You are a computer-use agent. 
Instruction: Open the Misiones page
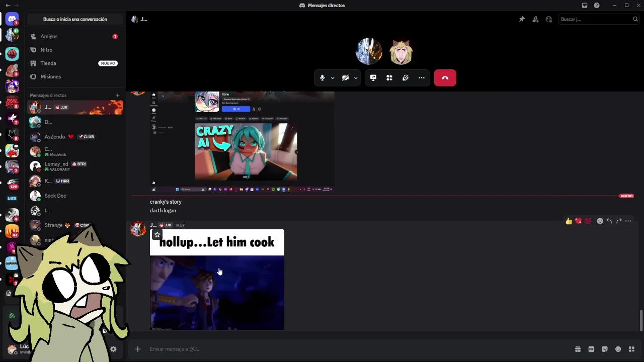click(75, 76)
